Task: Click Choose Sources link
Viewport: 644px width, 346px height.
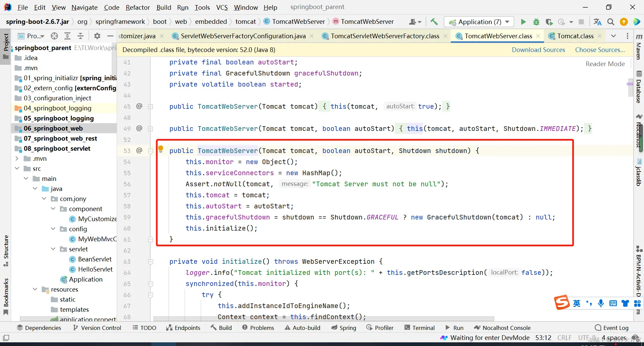Action: coord(600,50)
